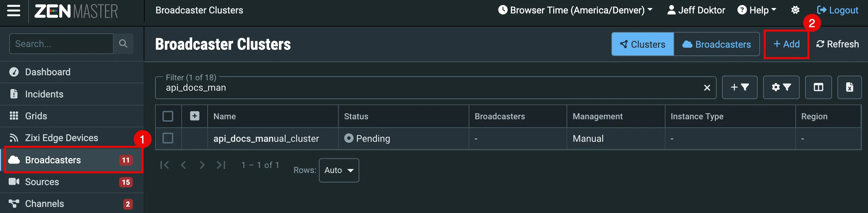
Task: Open the Rows per page Auto dropdown
Action: tap(339, 170)
